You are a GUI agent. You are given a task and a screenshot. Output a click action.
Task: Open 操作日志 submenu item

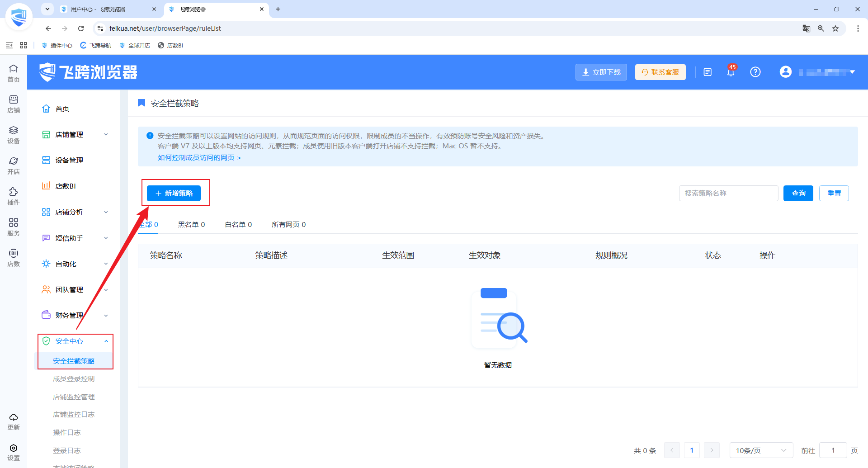click(66, 433)
